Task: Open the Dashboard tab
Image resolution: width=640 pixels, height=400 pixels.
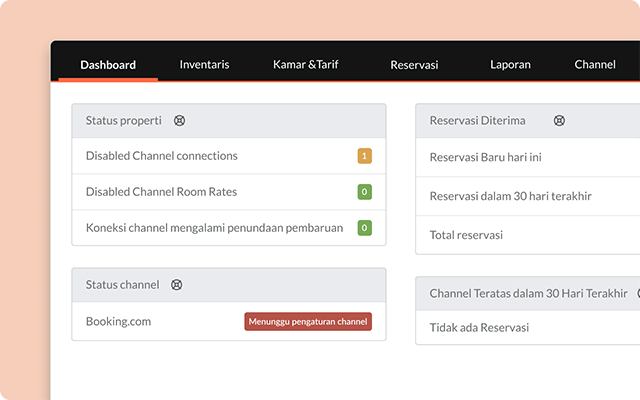Action: click(x=108, y=65)
